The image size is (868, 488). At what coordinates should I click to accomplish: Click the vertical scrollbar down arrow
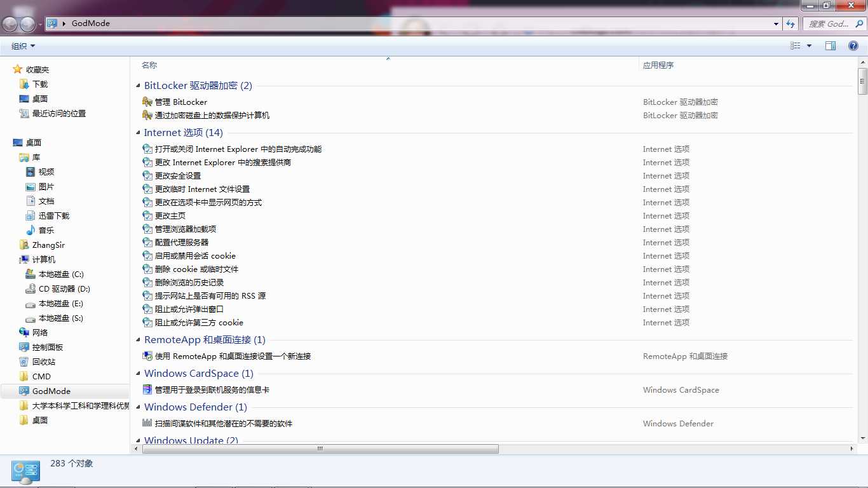click(x=862, y=438)
